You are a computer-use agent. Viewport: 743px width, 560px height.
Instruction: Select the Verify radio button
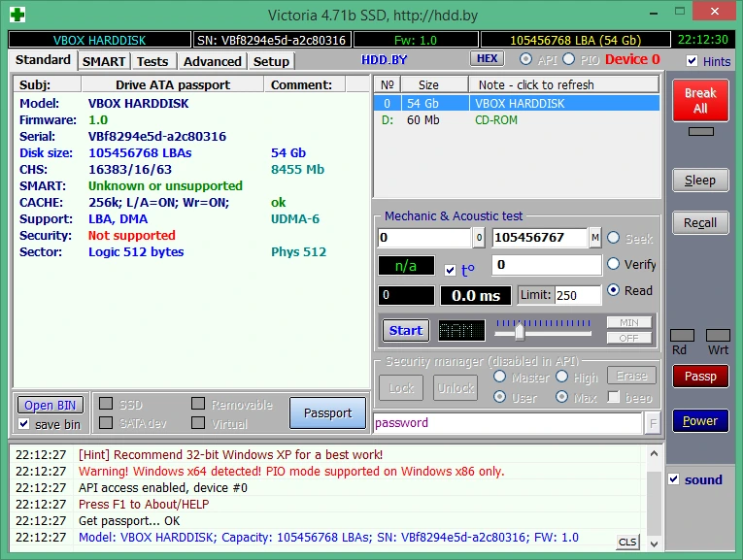tap(613, 264)
